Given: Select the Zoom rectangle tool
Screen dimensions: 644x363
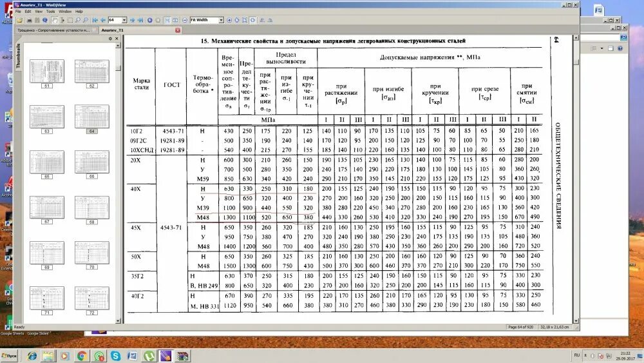Looking at the screenshot, I should [x=86, y=20].
